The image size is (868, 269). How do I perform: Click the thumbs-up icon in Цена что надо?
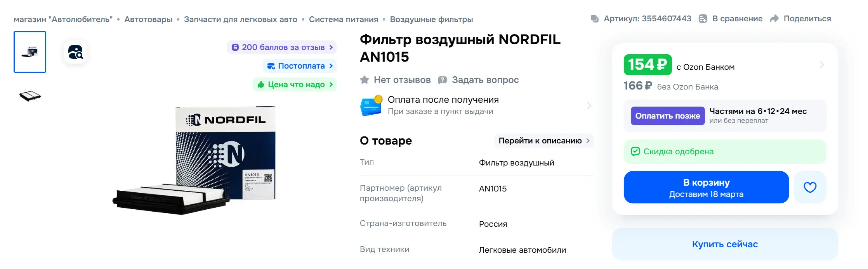click(x=261, y=84)
